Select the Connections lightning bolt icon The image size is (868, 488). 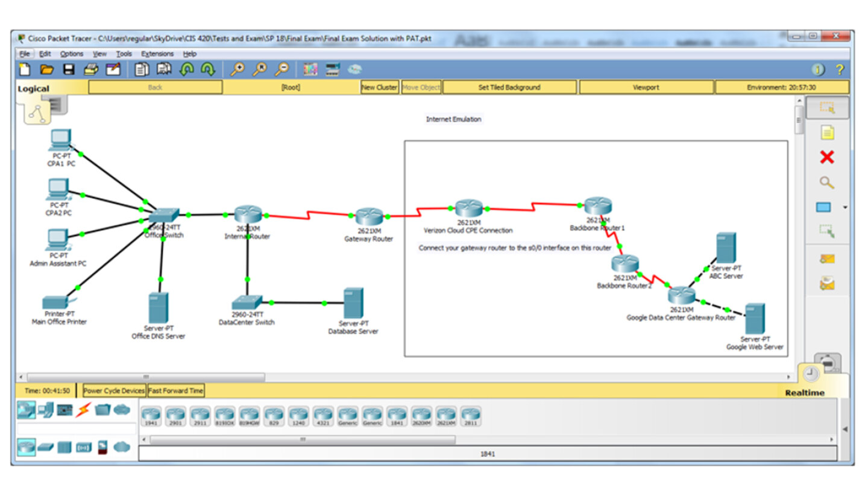(x=83, y=410)
